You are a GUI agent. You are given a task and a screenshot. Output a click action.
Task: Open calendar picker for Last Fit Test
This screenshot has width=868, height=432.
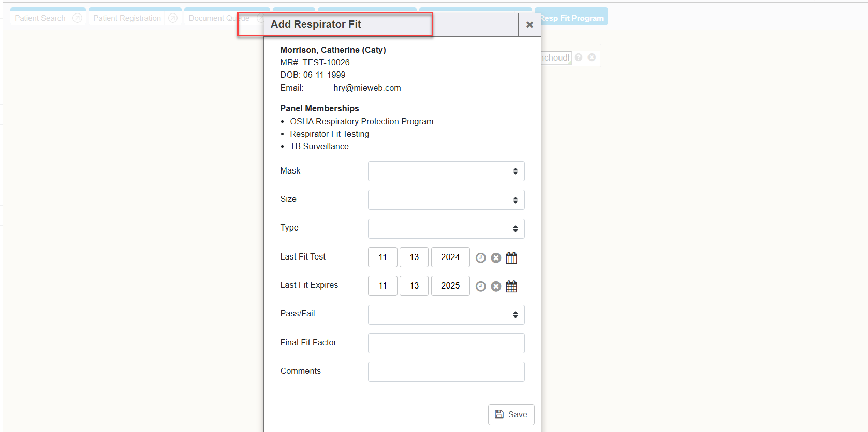(511, 258)
